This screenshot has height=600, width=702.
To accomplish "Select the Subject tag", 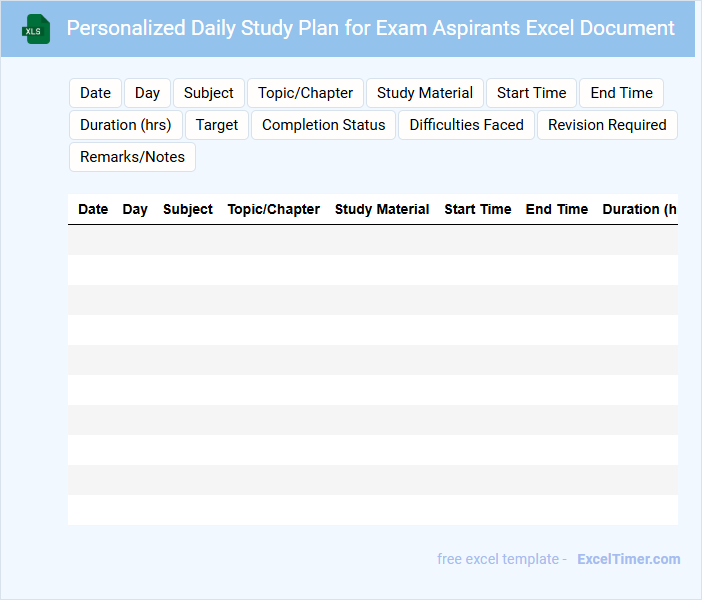I will click(208, 93).
